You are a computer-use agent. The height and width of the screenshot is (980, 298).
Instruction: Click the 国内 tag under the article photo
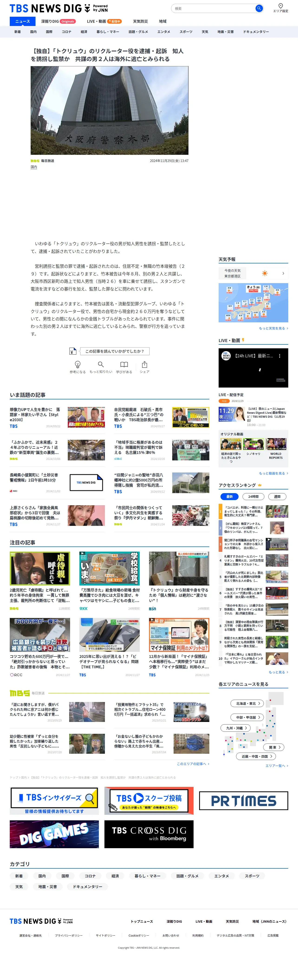coord(34,167)
